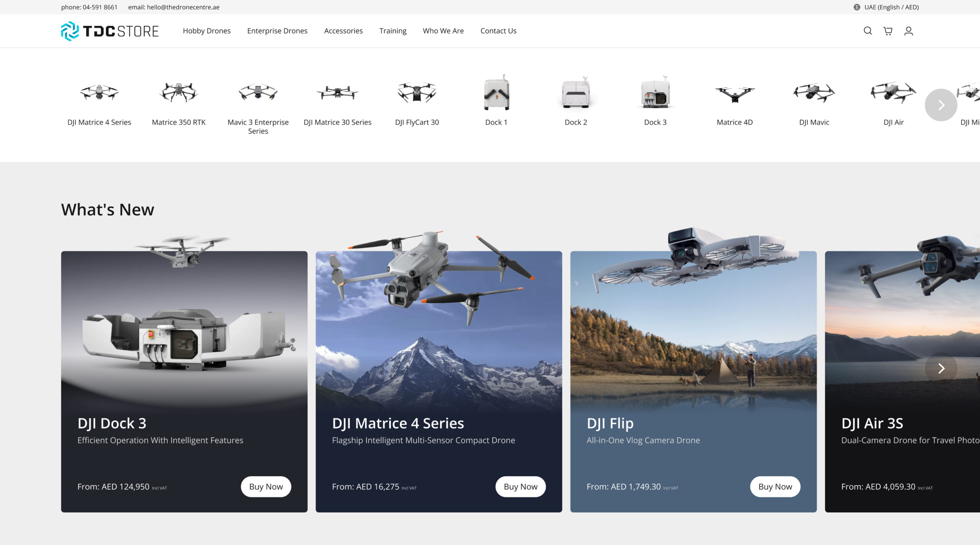
Task: Click Buy Now on DJI Flip
Action: (x=775, y=487)
